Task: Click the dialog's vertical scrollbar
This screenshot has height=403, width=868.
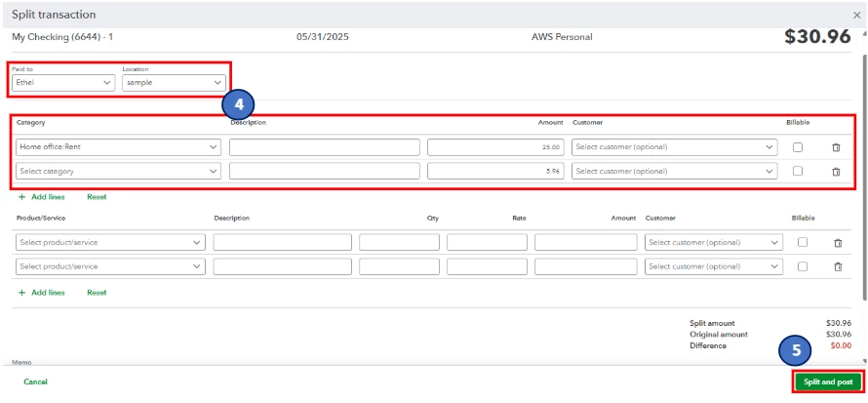Action: pos(863,178)
